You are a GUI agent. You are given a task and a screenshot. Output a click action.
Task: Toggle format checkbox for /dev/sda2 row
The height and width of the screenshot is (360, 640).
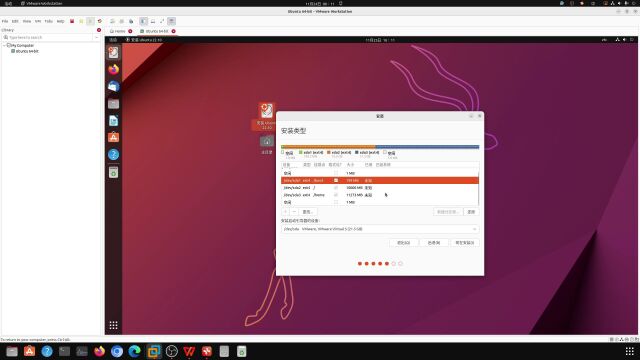pyautogui.click(x=336, y=188)
